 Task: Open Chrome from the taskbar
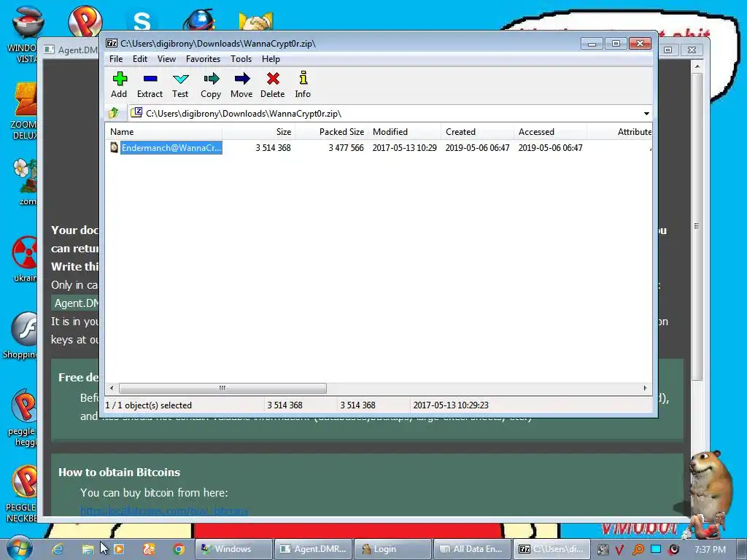pyautogui.click(x=179, y=549)
